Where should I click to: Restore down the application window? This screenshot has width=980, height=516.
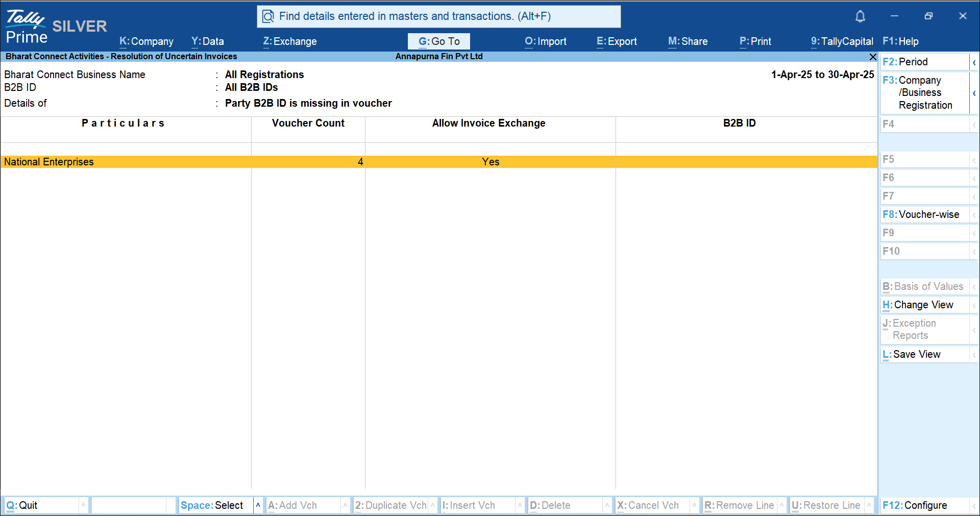(x=928, y=16)
